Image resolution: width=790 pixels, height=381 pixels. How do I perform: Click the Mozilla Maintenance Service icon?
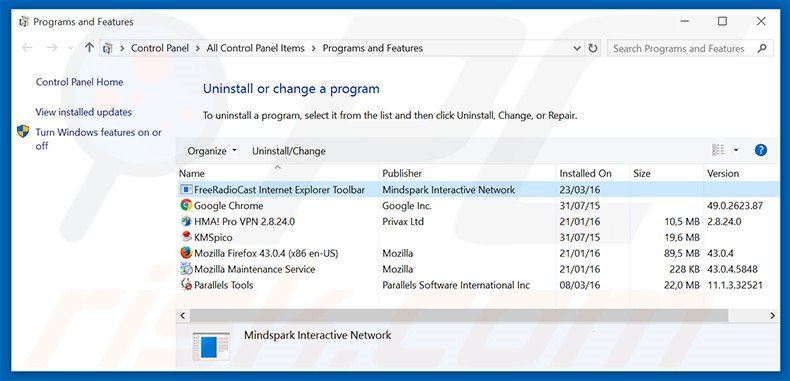(x=186, y=269)
